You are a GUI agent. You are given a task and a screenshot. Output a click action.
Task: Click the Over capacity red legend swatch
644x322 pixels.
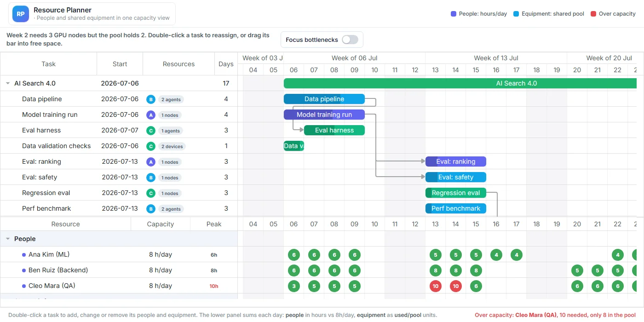click(x=593, y=14)
